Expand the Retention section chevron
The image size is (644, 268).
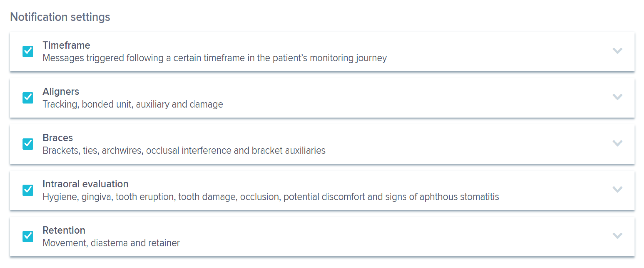(x=617, y=236)
